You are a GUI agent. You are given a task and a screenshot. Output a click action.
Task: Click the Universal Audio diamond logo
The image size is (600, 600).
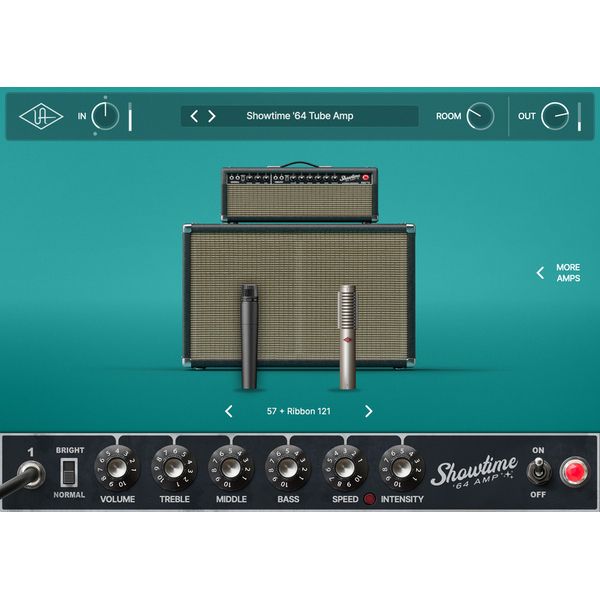(x=41, y=117)
